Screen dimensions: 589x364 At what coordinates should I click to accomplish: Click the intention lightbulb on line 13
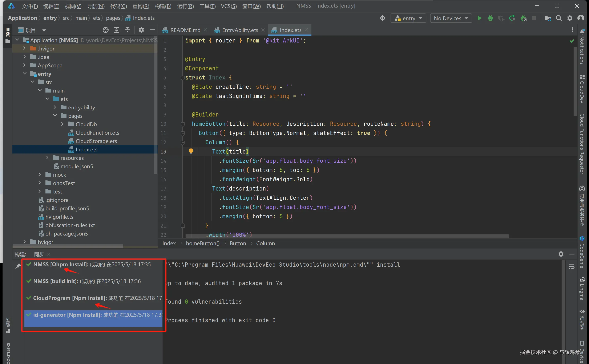tap(191, 151)
